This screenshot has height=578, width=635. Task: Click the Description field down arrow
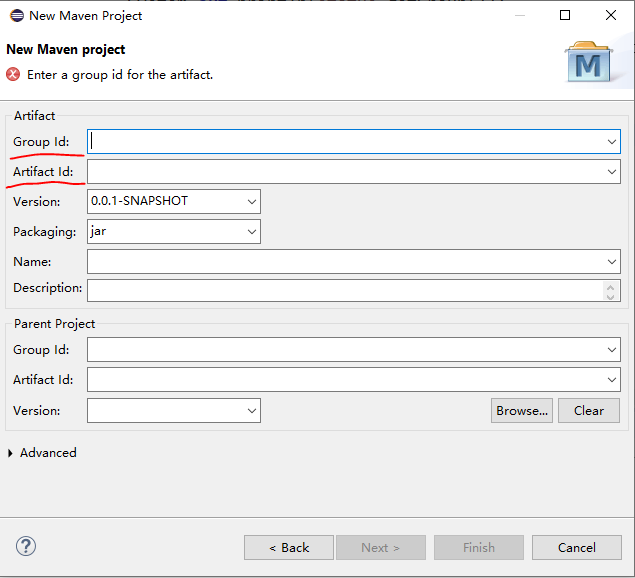pos(611,296)
